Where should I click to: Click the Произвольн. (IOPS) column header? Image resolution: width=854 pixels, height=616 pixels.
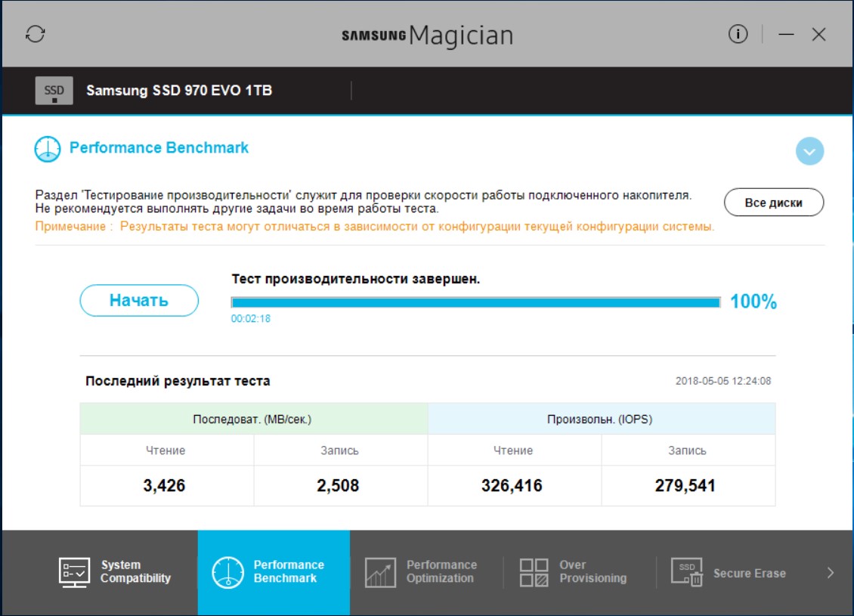[x=602, y=419]
